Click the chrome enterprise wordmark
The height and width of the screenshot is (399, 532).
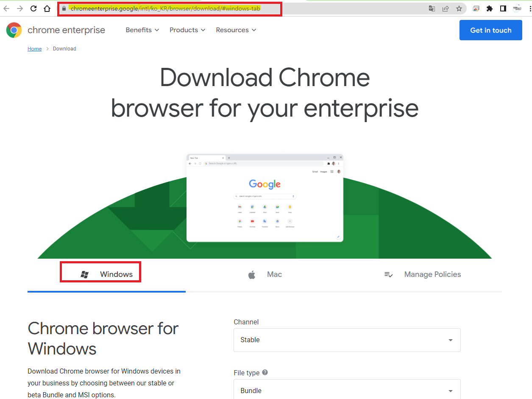click(x=66, y=30)
